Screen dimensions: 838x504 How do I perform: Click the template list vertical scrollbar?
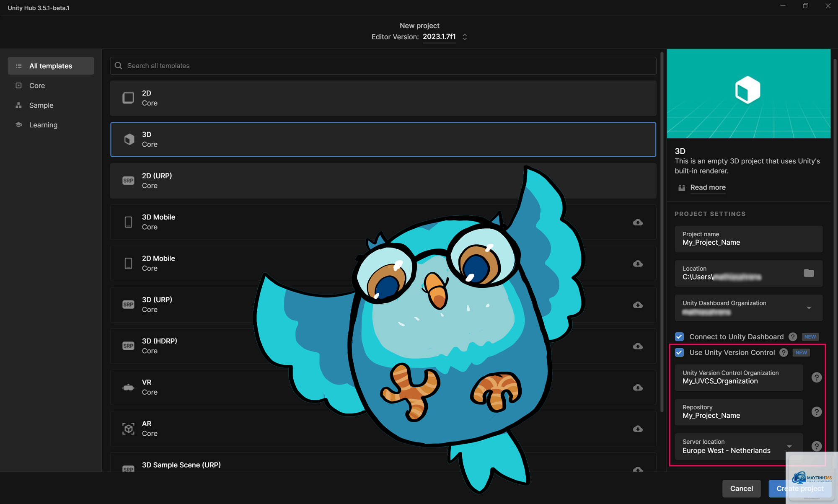[662, 233]
